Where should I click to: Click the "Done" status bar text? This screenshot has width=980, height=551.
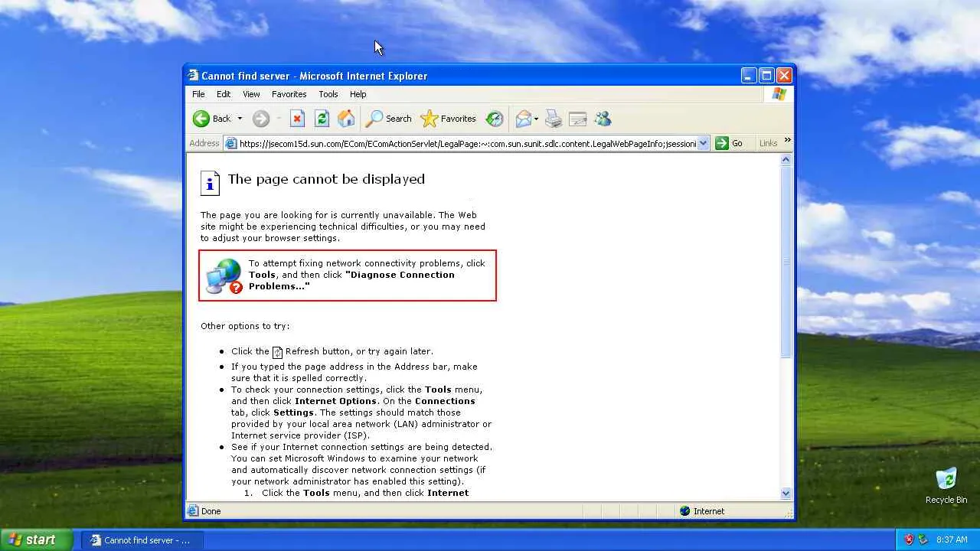[211, 511]
